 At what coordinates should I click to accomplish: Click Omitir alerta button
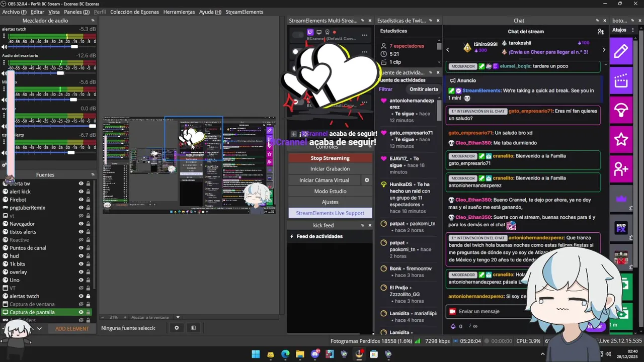tap(424, 89)
